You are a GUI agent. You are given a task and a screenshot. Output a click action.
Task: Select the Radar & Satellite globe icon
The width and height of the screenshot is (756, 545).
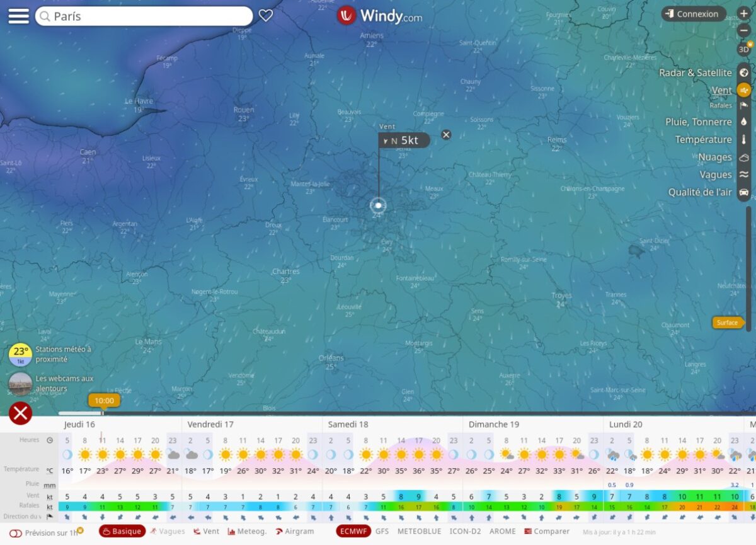(744, 72)
